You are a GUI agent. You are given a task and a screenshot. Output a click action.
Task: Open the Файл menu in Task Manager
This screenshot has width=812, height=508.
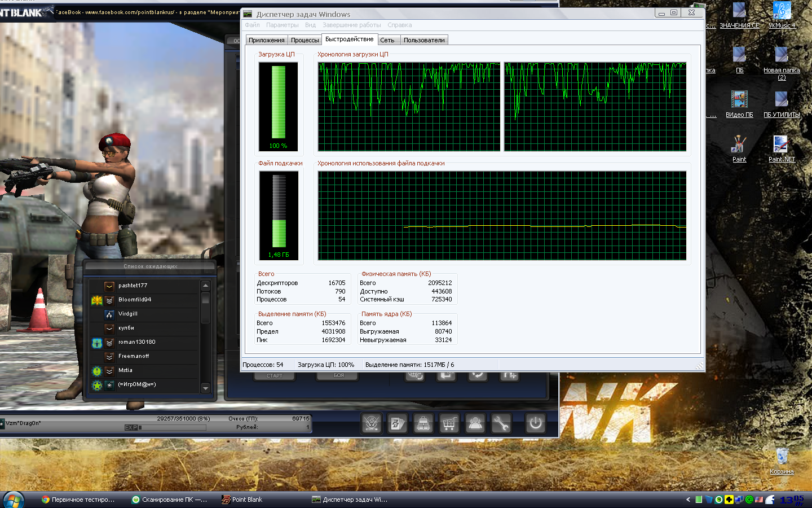pos(252,25)
